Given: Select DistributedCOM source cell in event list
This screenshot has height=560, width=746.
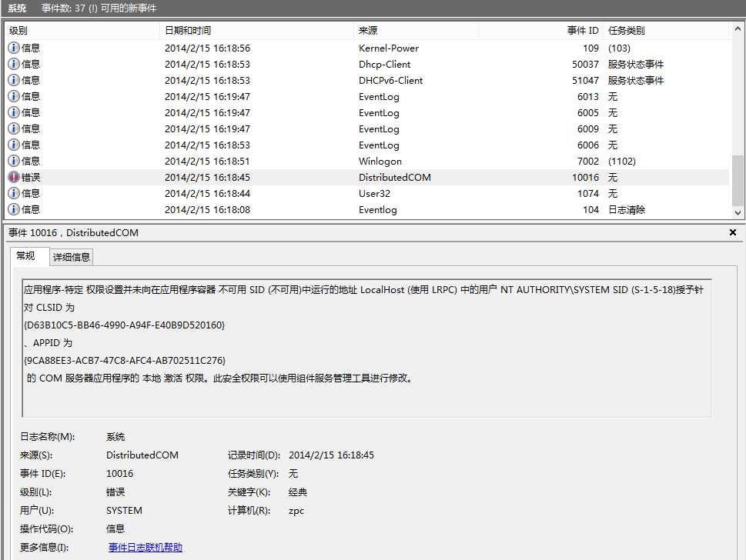Looking at the screenshot, I should [395, 178].
